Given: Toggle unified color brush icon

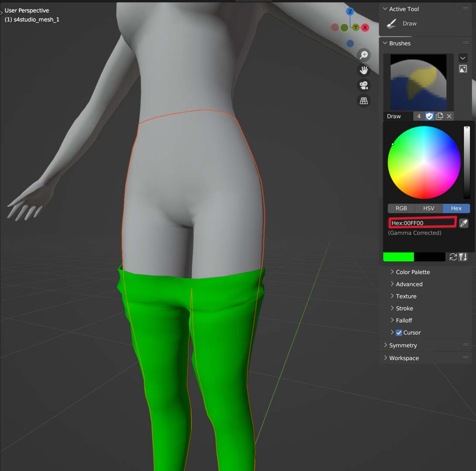Looking at the screenshot, I should click(x=463, y=257).
